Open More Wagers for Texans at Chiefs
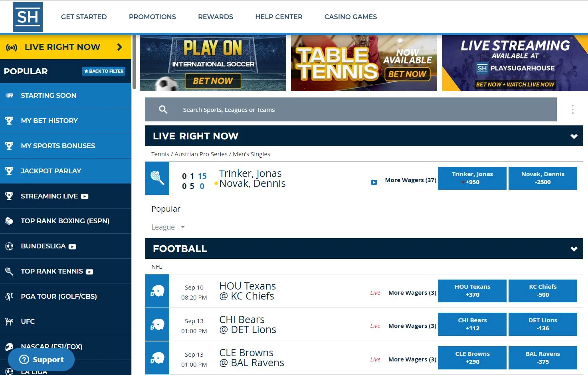 (x=412, y=293)
